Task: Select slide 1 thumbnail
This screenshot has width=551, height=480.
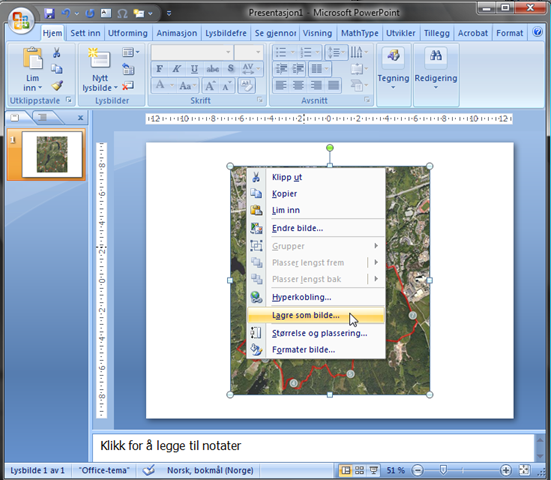Action: [52, 154]
